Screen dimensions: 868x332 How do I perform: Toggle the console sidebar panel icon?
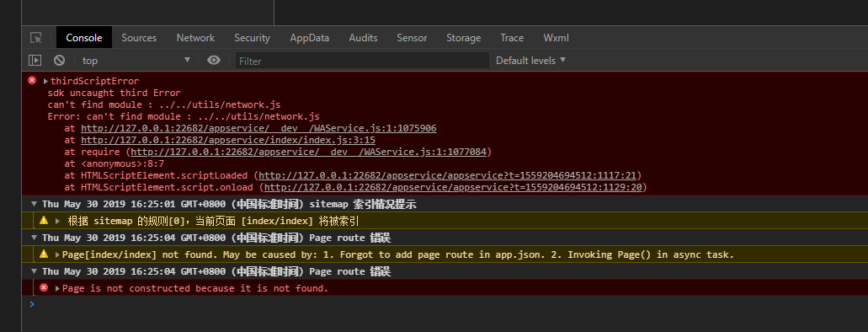(x=35, y=61)
